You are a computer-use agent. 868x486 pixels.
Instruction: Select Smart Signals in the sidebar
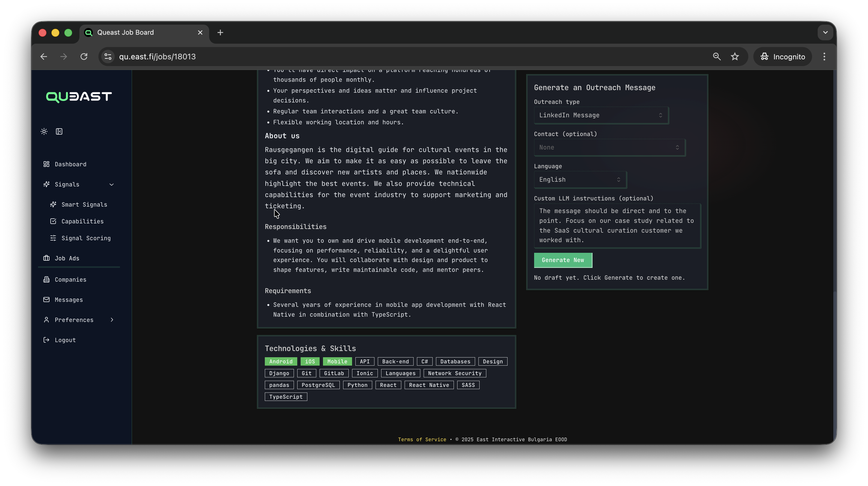[x=84, y=204]
